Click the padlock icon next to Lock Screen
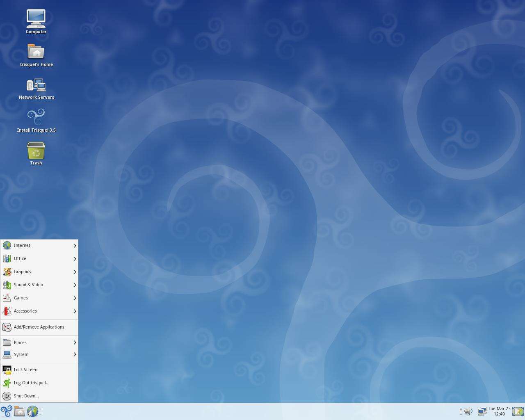Image resolution: width=525 pixels, height=420 pixels. pyautogui.click(x=7, y=370)
